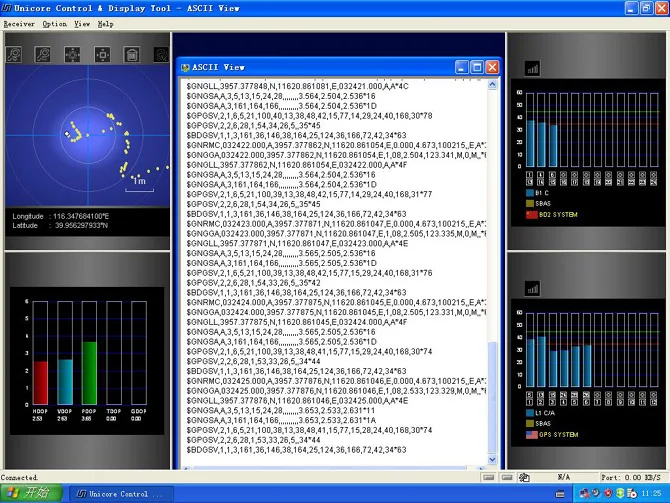This screenshot has height=503, width=670.
Task: Close the ASCII View window
Action: pyautogui.click(x=492, y=67)
